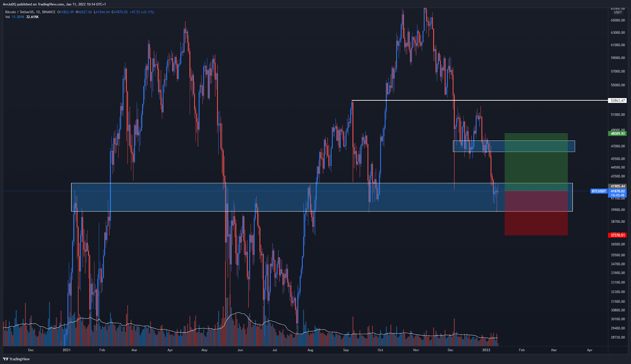Viewport: 631px width, 364px height.
Task: Click the BTCUSDT symbol tag on the price line
Action: click(599, 191)
